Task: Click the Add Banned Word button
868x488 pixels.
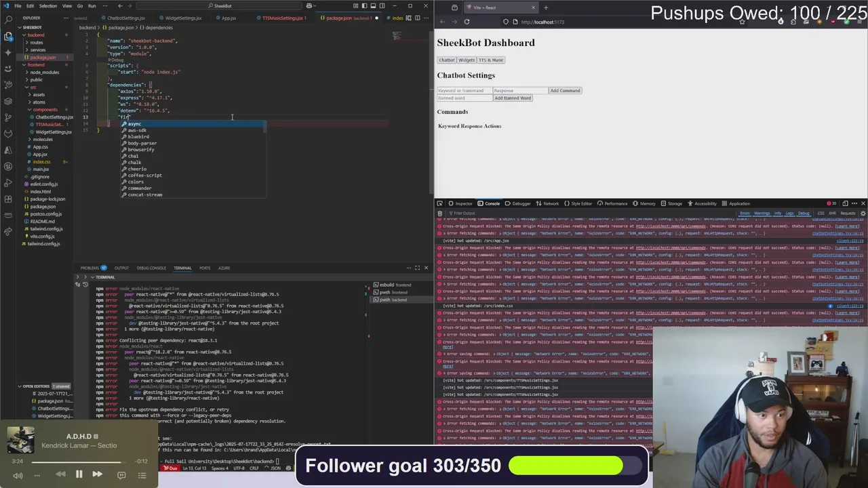Action: pos(513,98)
